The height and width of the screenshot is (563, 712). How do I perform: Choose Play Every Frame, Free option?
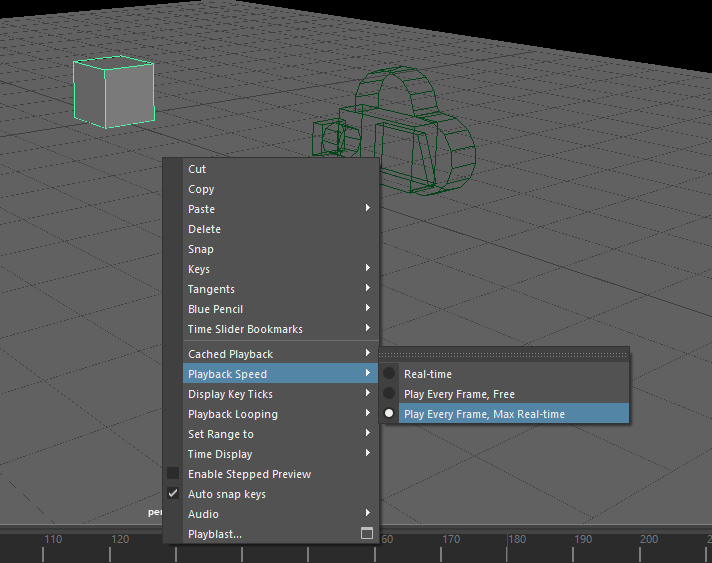(x=459, y=394)
